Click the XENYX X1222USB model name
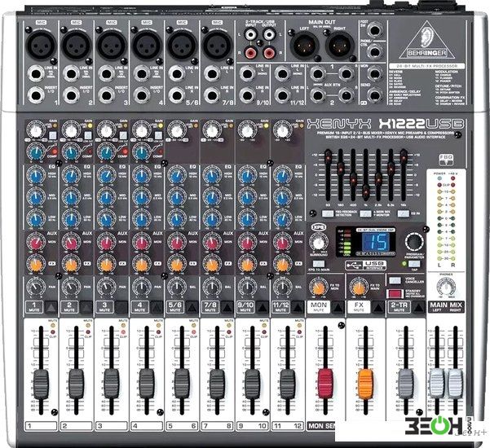The height and width of the screenshot is (448, 490). click(386, 124)
